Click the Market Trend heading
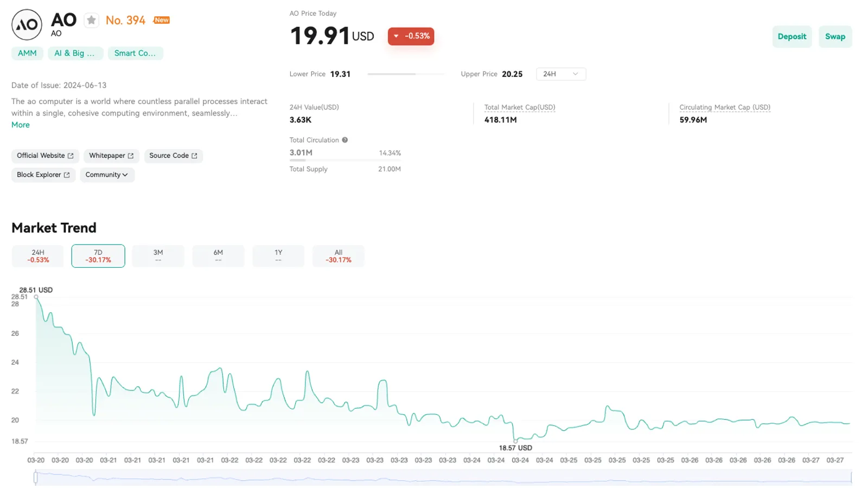The width and height of the screenshot is (868, 502). pyautogui.click(x=54, y=228)
